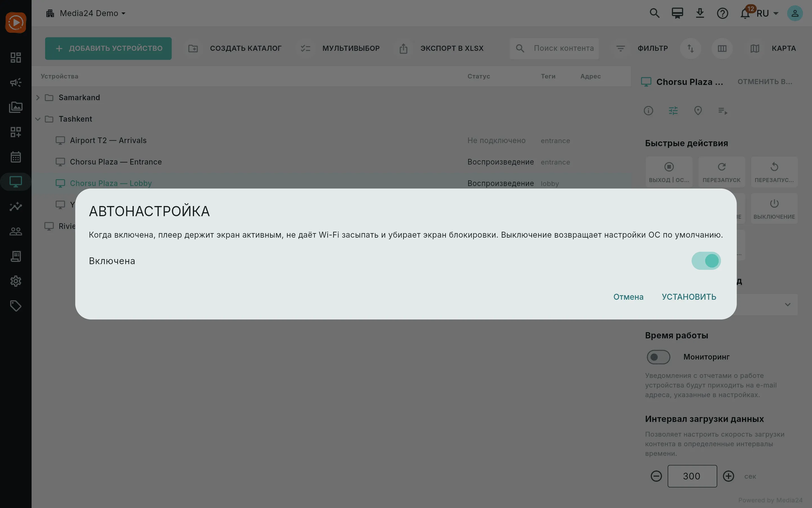Click ОТМЕНИТЬ В... in the device panel
Viewport: 812px width, 508px height.
pyautogui.click(x=764, y=82)
